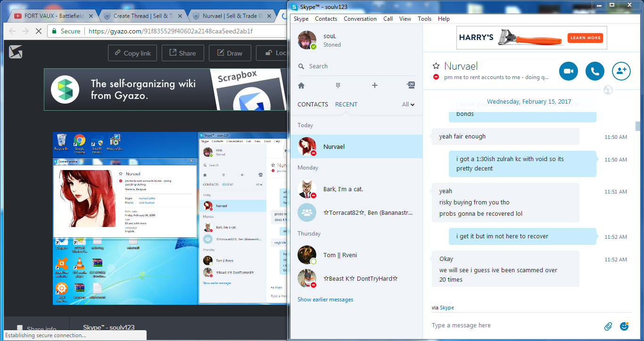Start a video call with Nurvael
Image resolution: width=644 pixels, height=341 pixels.
click(569, 71)
